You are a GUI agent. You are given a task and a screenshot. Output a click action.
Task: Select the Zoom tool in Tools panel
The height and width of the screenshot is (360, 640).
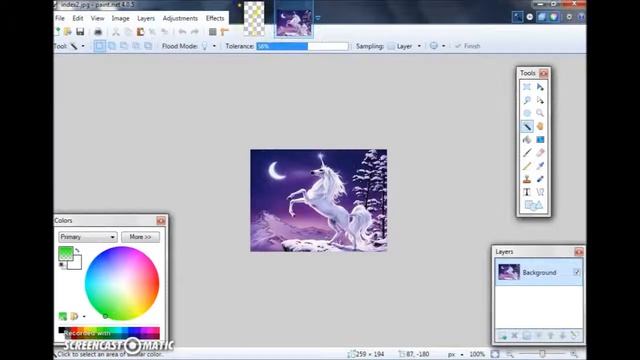point(540,113)
